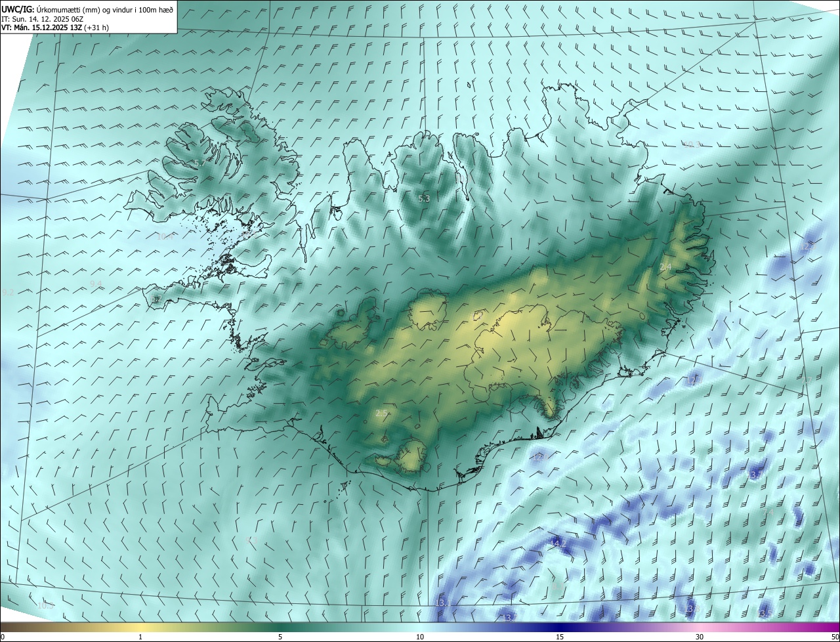This screenshot has height=642, width=840.
Task: Click the "30" tick on the colour scale
Action: click(700, 637)
